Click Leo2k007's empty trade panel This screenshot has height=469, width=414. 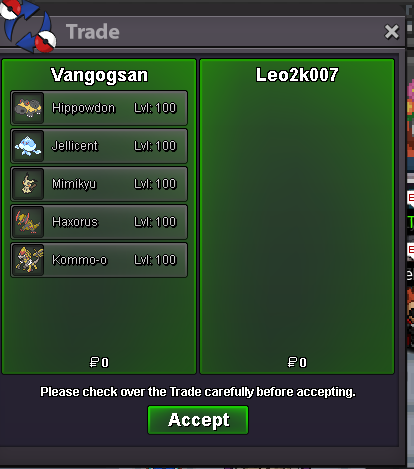(297, 216)
